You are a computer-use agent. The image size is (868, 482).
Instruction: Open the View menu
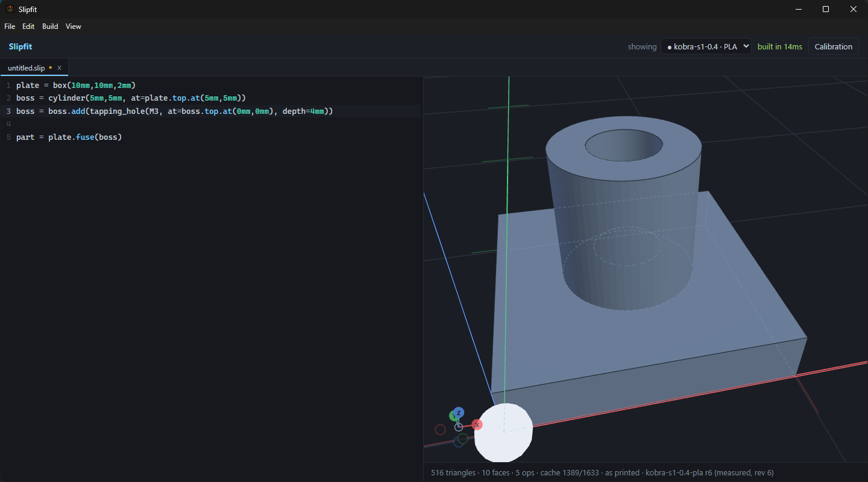pyautogui.click(x=74, y=27)
